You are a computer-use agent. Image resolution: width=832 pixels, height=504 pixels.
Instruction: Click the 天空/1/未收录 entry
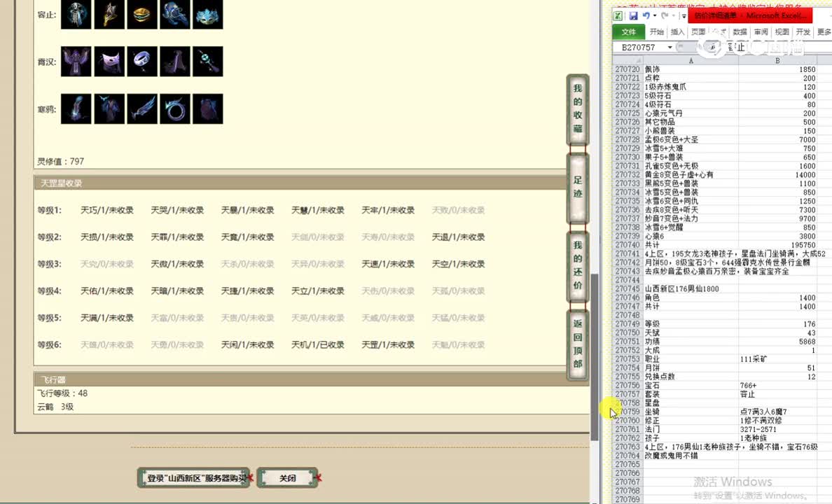pos(459,264)
